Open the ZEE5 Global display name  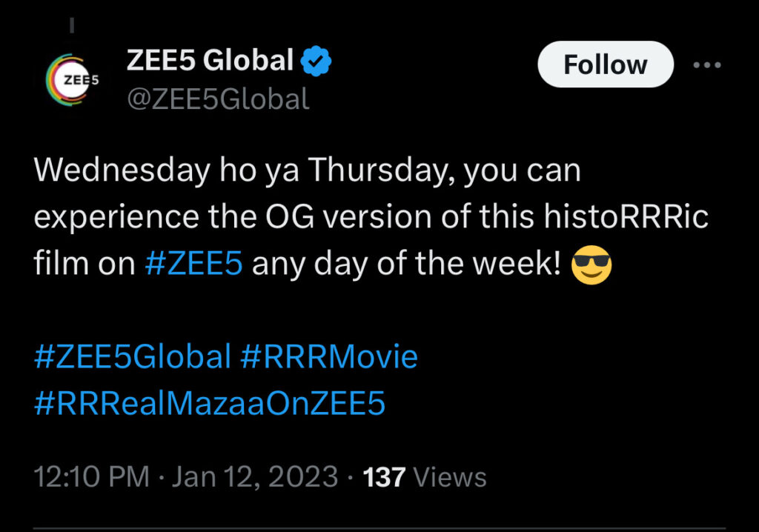(211, 61)
